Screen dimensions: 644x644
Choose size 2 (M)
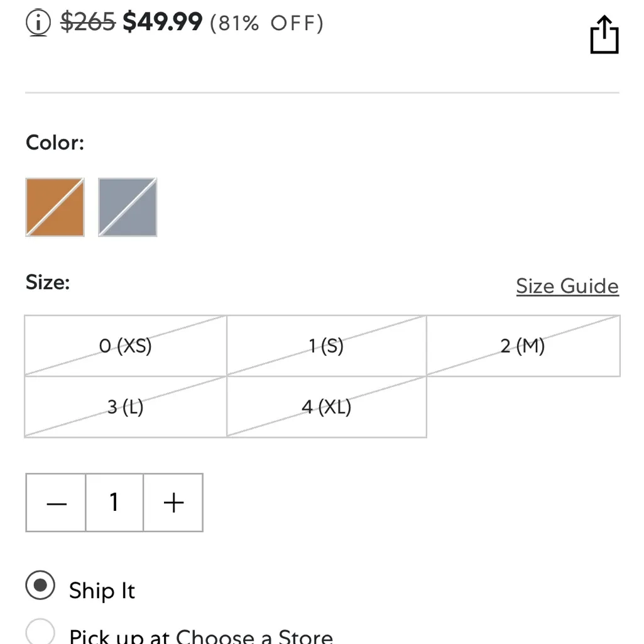tap(523, 346)
